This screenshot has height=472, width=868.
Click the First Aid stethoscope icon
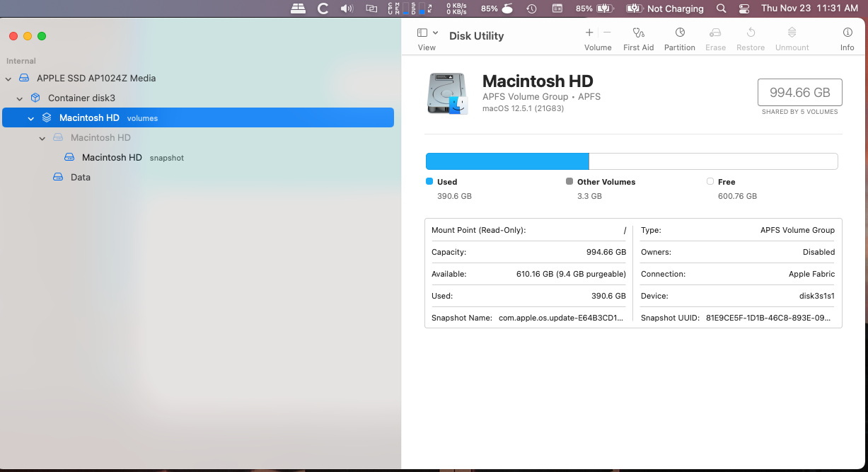(x=638, y=33)
